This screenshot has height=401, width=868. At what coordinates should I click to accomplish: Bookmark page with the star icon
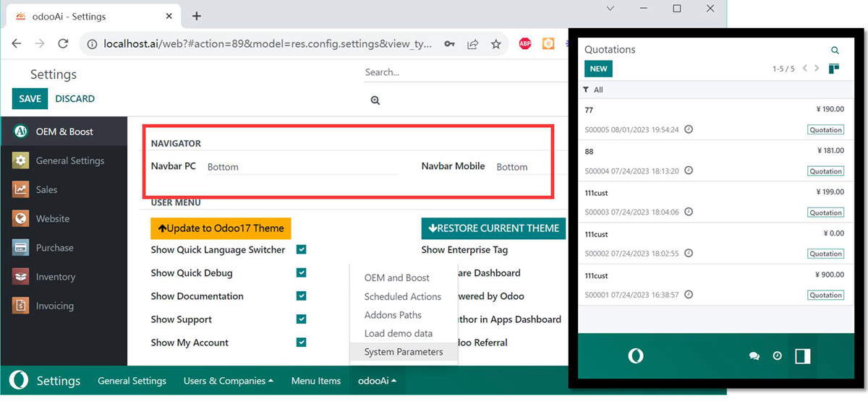pyautogui.click(x=495, y=44)
